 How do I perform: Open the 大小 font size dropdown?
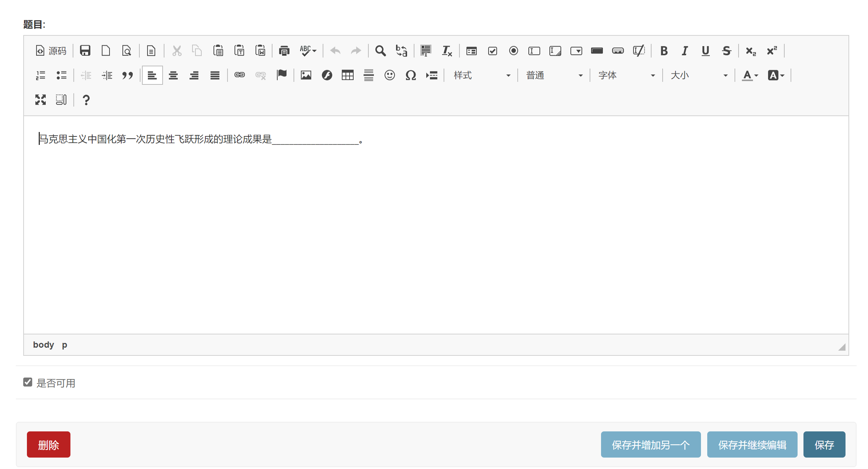699,75
